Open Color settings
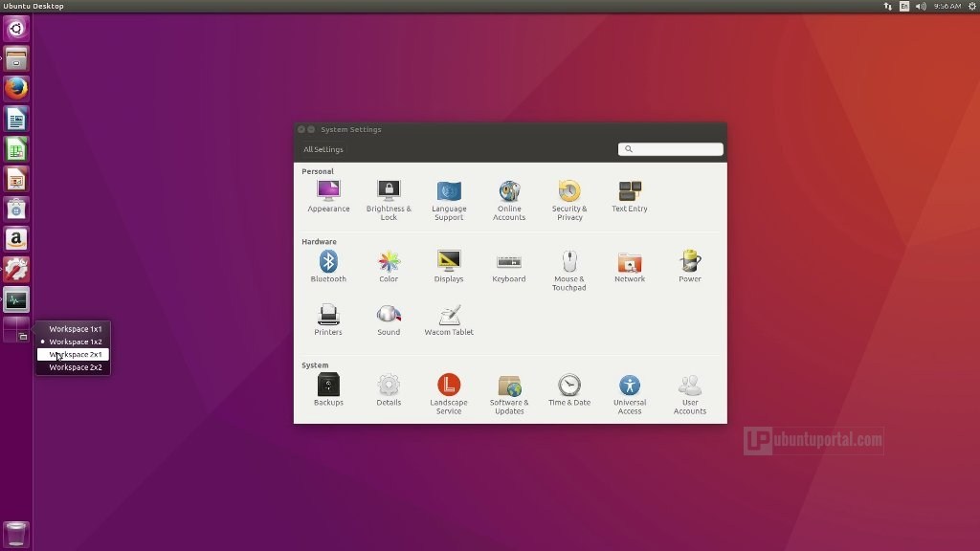This screenshot has height=551, width=980. [x=389, y=266]
